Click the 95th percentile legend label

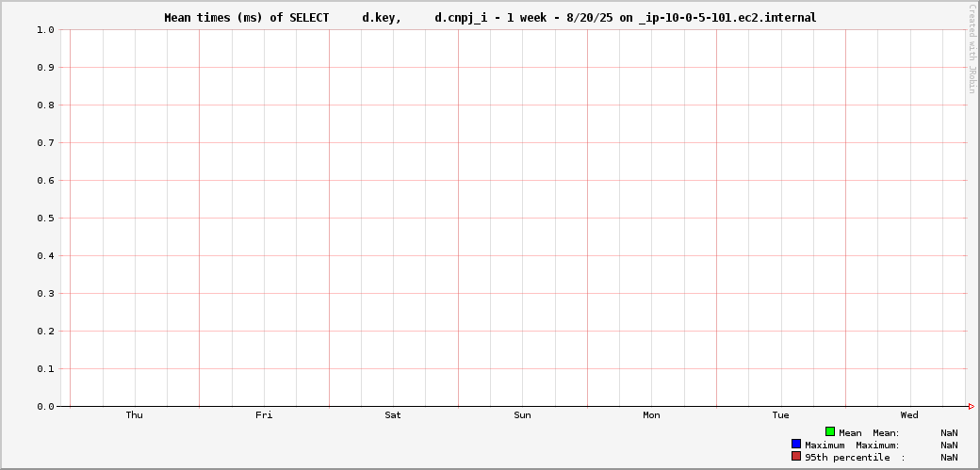[x=847, y=458]
